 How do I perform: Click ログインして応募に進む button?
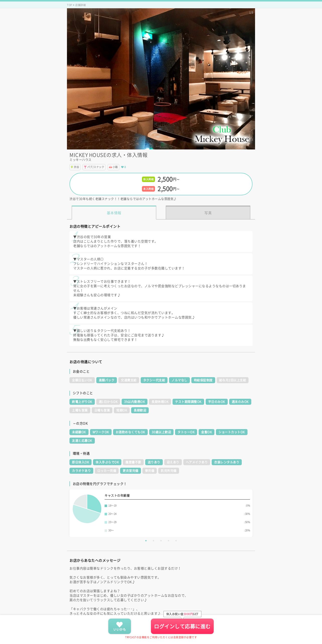pos(182,626)
